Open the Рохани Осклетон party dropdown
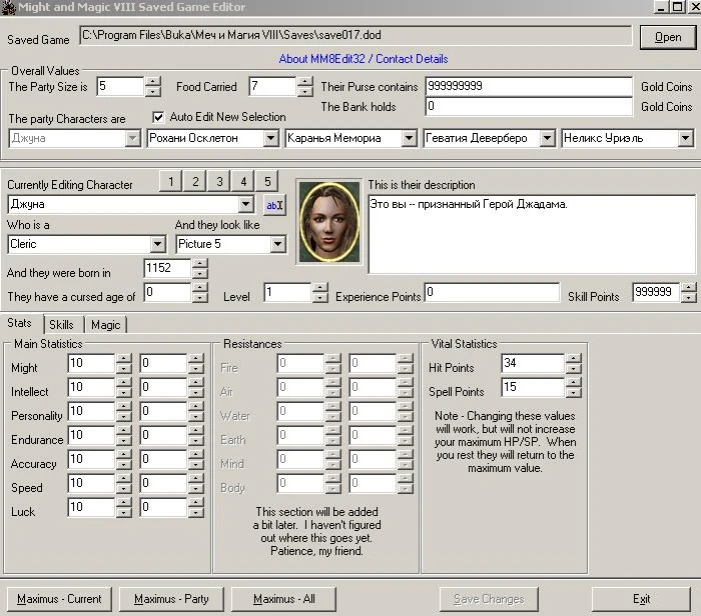The image size is (701, 616). click(x=270, y=138)
